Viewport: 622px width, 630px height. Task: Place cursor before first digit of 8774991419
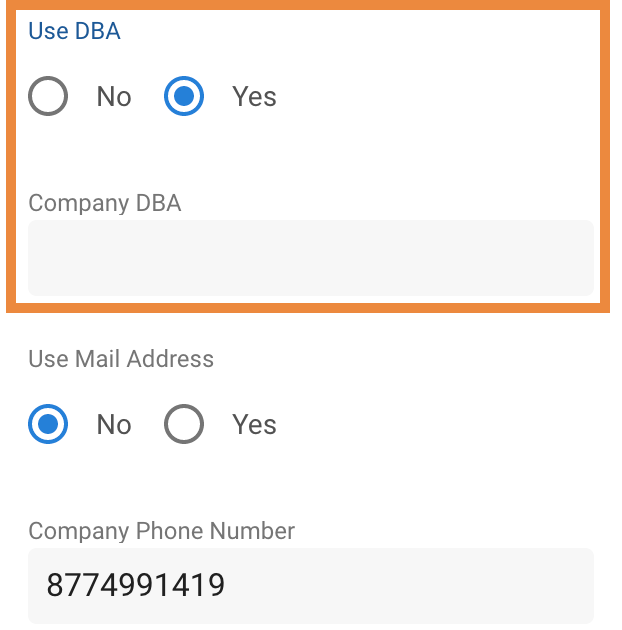coord(46,585)
